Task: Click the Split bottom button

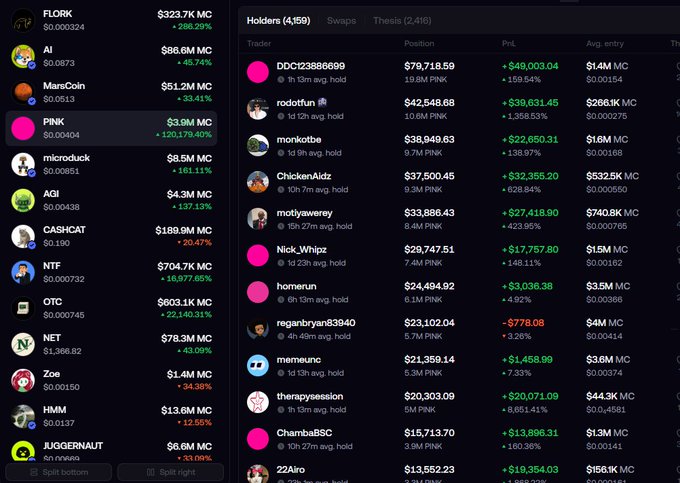Action: pyautogui.click(x=59, y=472)
